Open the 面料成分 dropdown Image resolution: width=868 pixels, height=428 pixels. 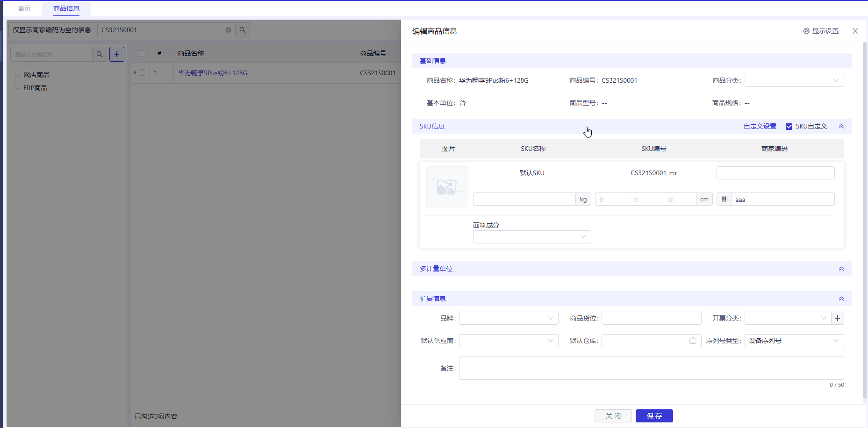point(532,237)
